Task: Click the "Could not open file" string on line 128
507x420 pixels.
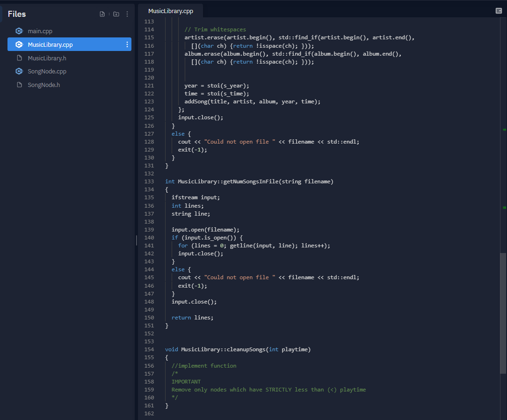Action: [x=239, y=142]
